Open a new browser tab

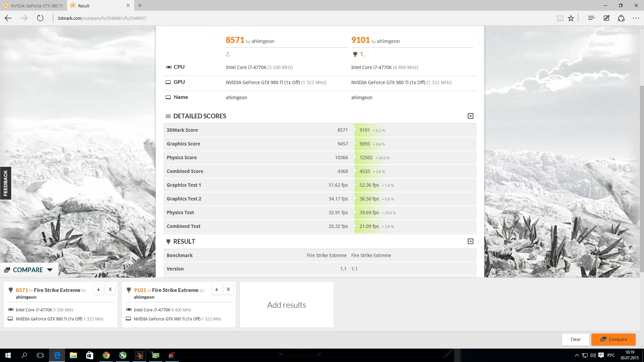[x=140, y=5]
